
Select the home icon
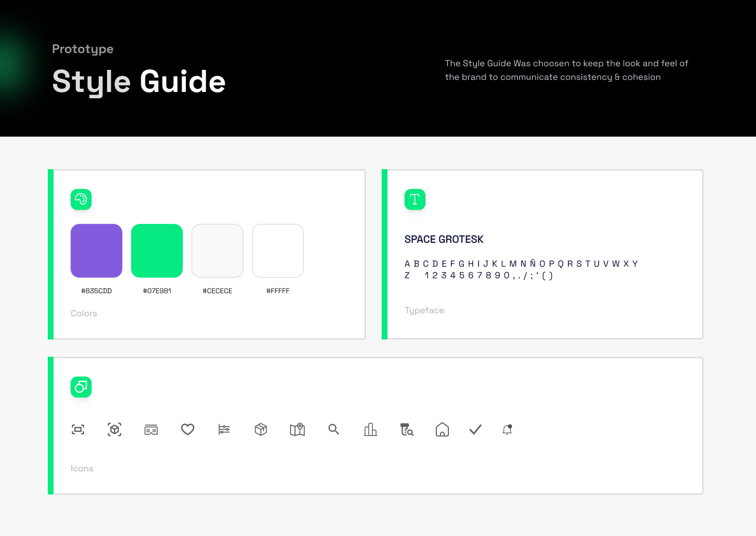(442, 430)
